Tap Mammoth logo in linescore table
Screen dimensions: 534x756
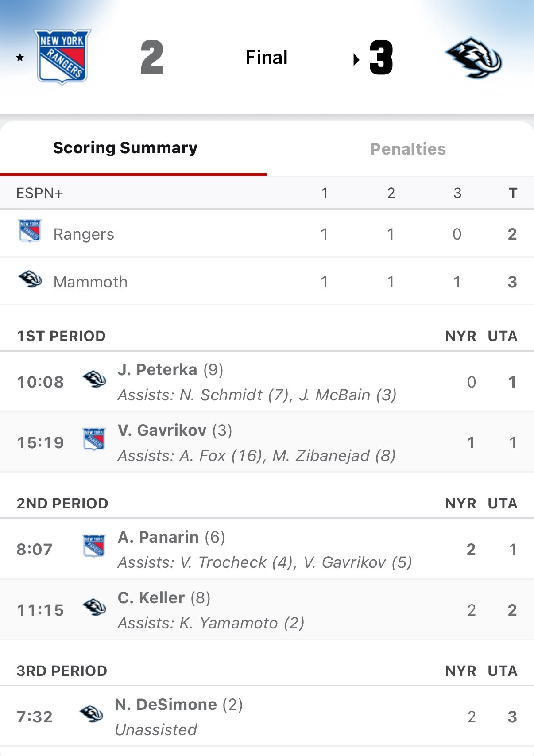(x=30, y=279)
